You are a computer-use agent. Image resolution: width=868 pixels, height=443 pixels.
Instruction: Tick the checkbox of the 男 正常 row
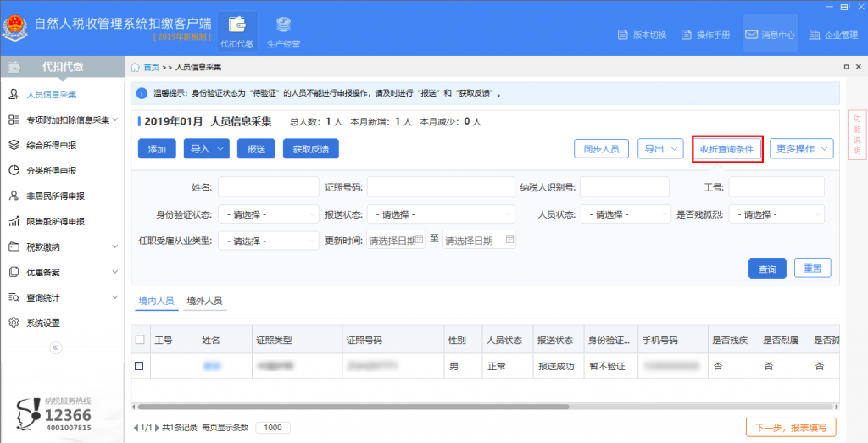pos(139,366)
